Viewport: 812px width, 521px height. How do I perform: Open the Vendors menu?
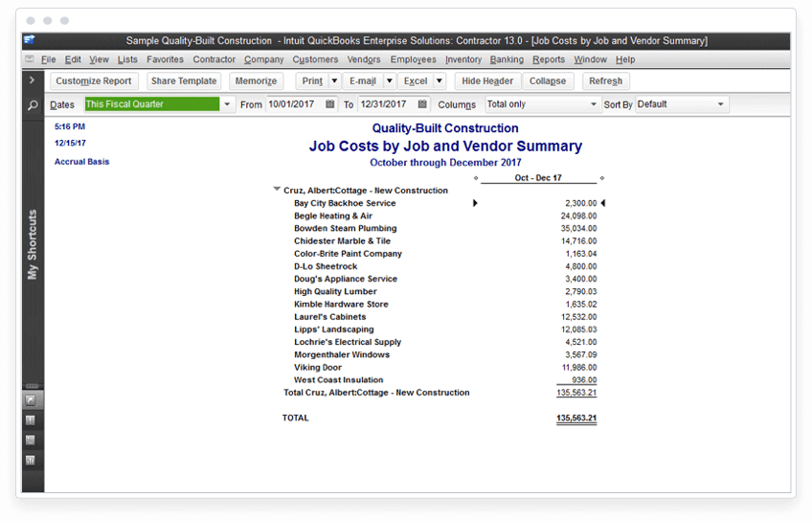point(364,59)
